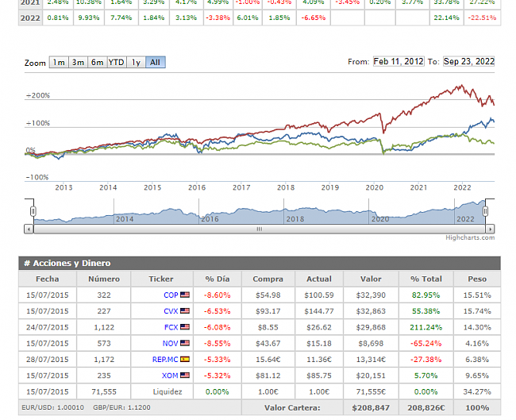Click the 2020 label in chart navigator
The width and height of the screenshot is (516, 420).
(380, 219)
